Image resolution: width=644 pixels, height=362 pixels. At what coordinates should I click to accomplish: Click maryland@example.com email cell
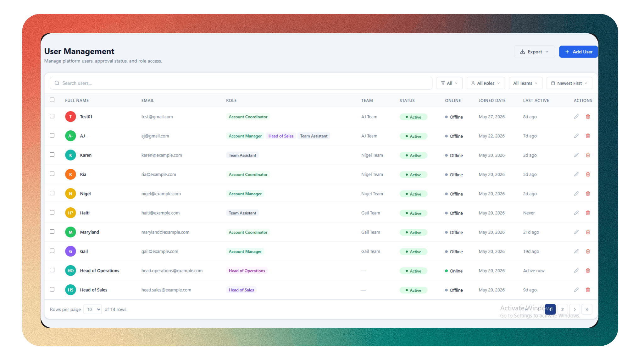point(165,232)
